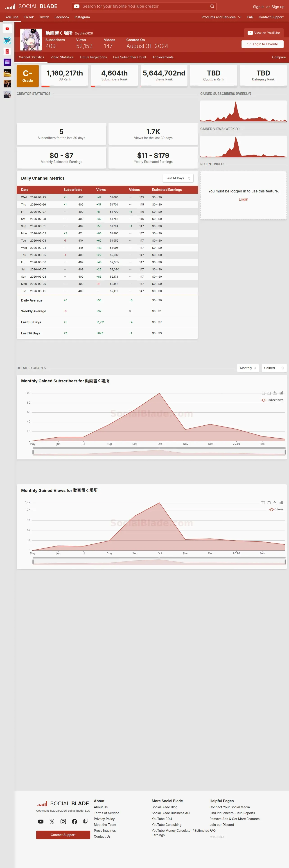Open the Last 14 Days dropdown

(178, 178)
